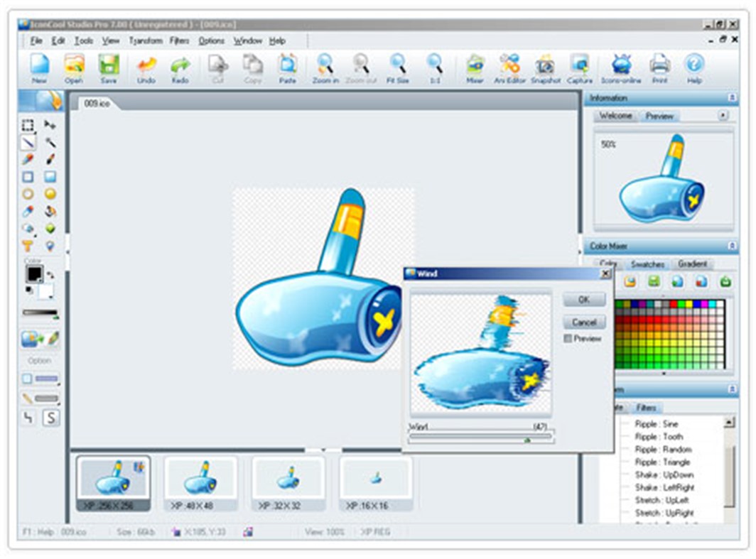Open Icons-online from the toolbar
Screen dimensions: 756x559
pos(621,68)
